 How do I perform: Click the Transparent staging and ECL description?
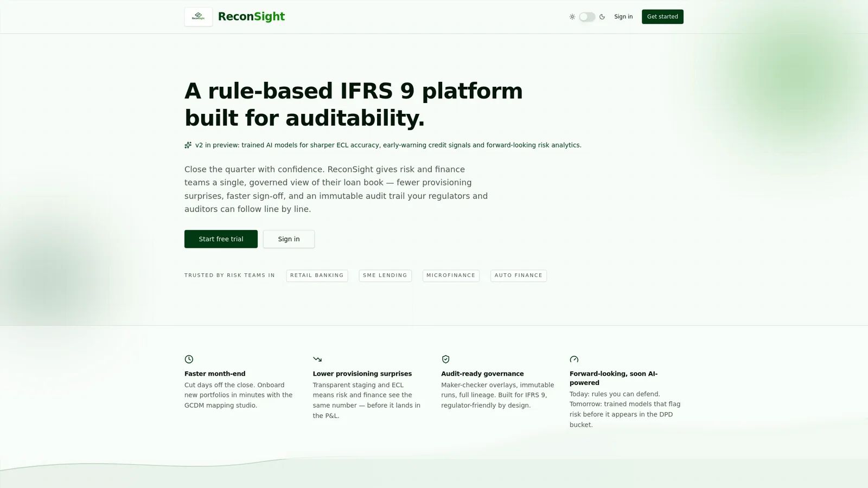pyautogui.click(x=367, y=400)
